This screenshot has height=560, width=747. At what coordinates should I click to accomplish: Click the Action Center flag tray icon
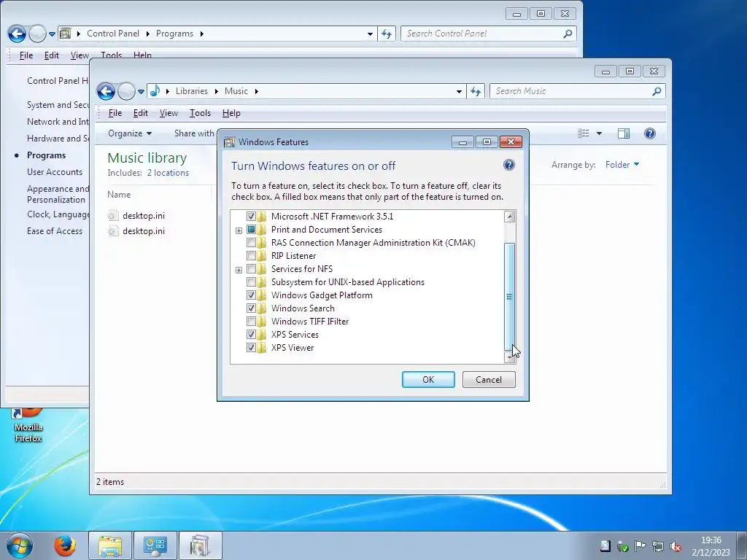(x=640, y=546)
